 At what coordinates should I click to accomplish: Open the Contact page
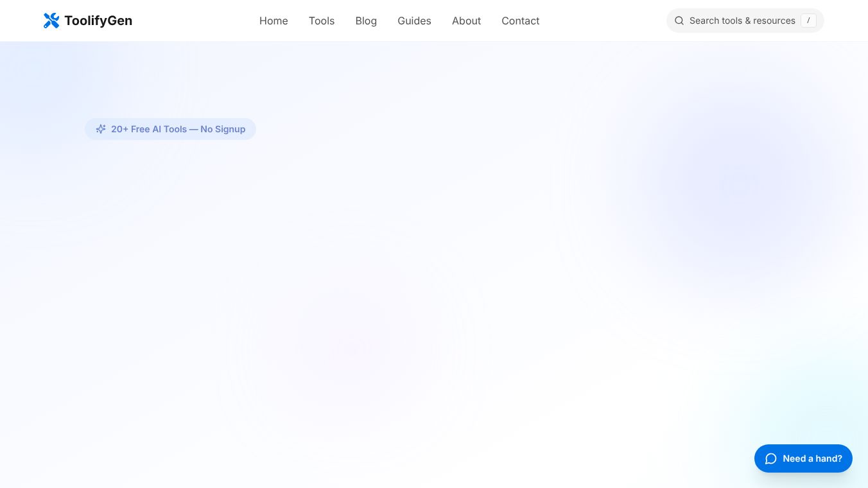[520, 21]
